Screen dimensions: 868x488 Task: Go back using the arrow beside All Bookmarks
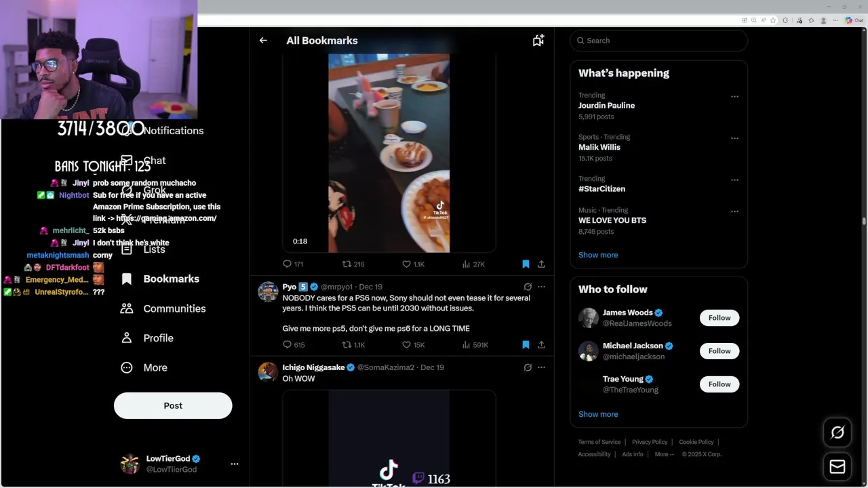pos(263,41)
